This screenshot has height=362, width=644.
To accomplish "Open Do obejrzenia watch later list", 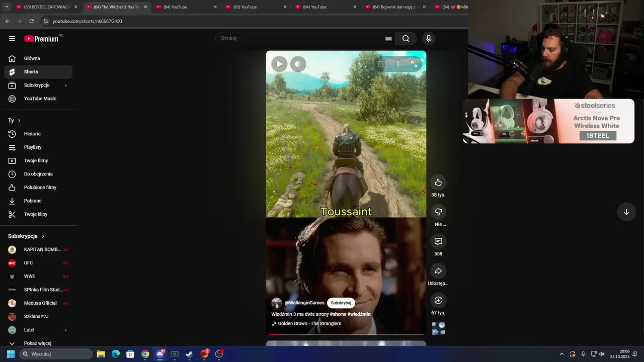I will point(38,174).
